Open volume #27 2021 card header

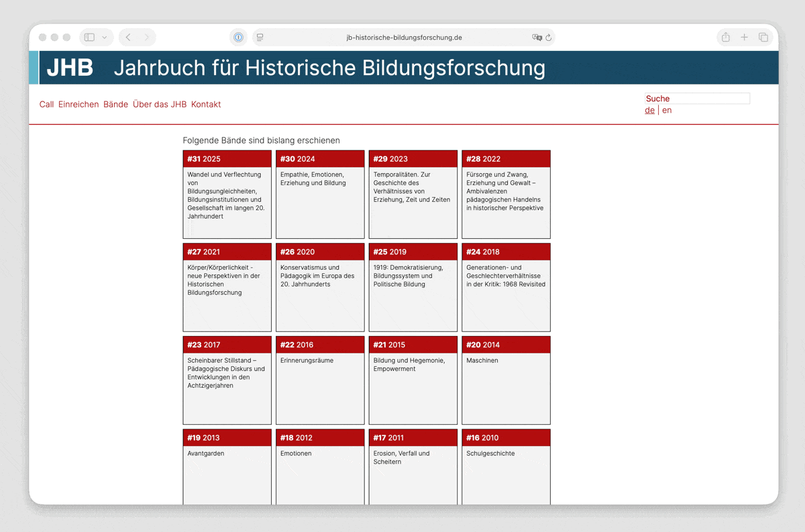pyautogui.click(x=227, y=252)
